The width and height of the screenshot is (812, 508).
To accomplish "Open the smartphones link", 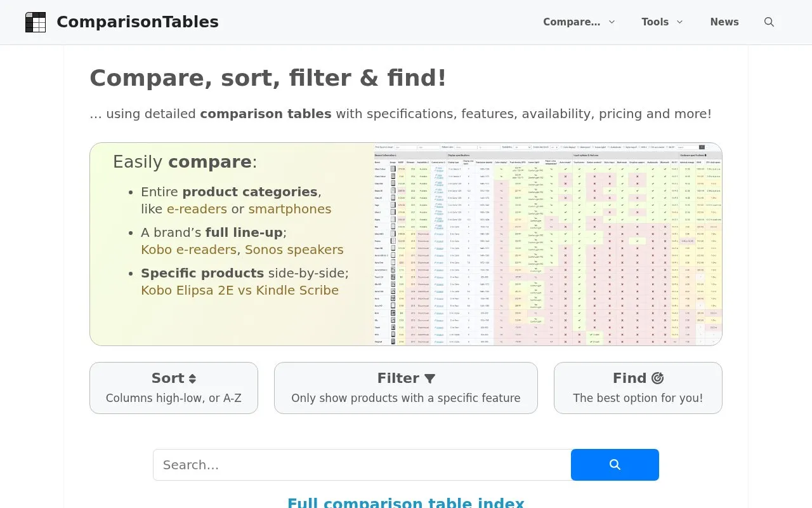I will pyautogui.click(x=290, y=209).
